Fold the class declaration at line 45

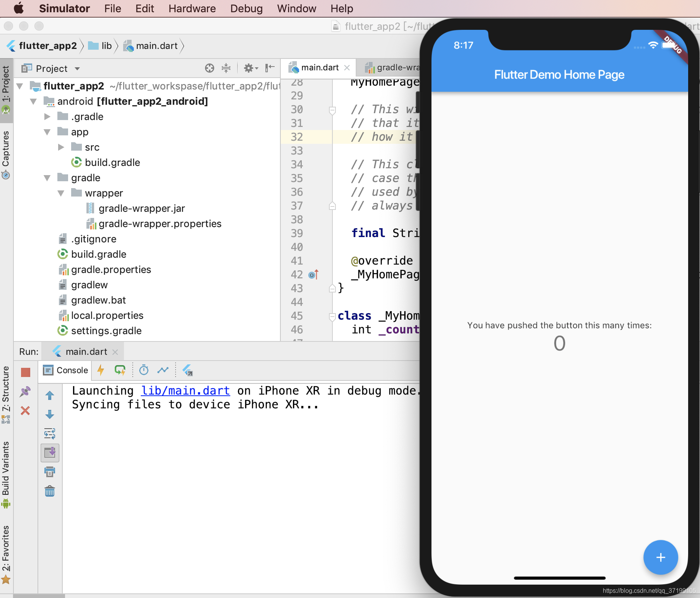tap(332, 316)
